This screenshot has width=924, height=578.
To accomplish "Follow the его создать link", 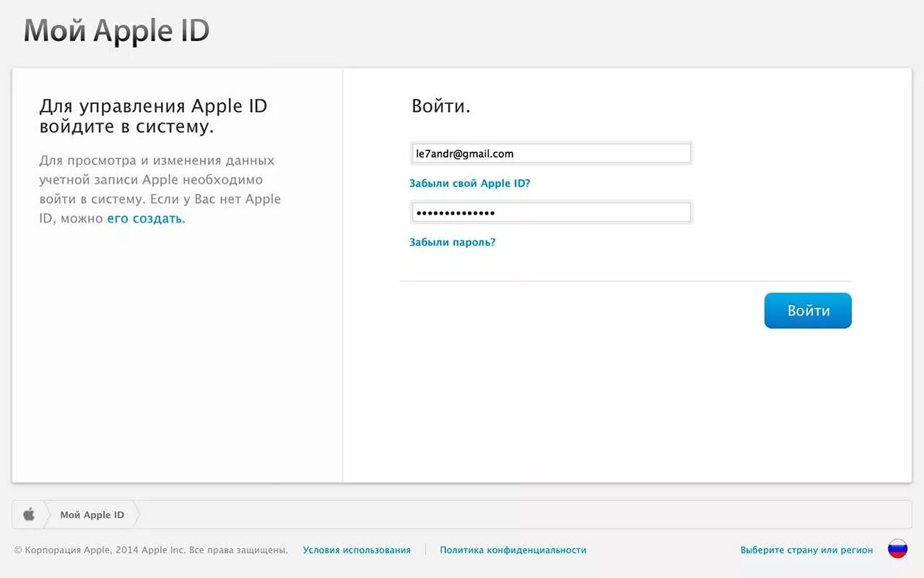I will click(x=147, y=218).
